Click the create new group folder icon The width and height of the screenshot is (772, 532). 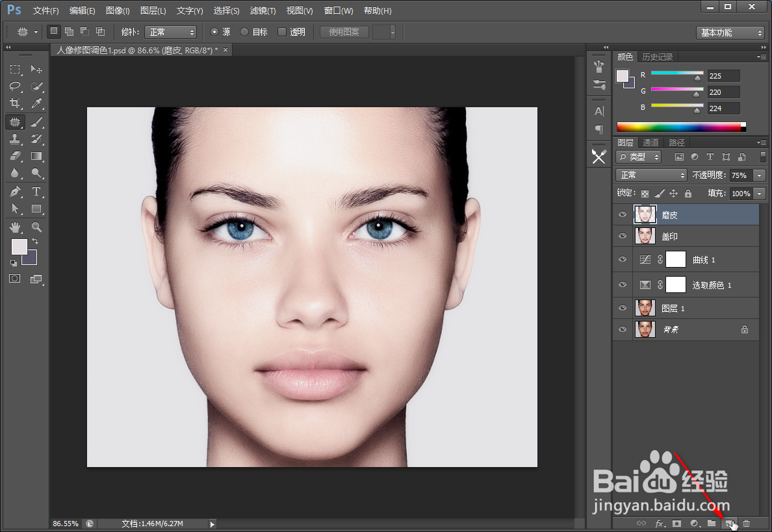point(712,523)
